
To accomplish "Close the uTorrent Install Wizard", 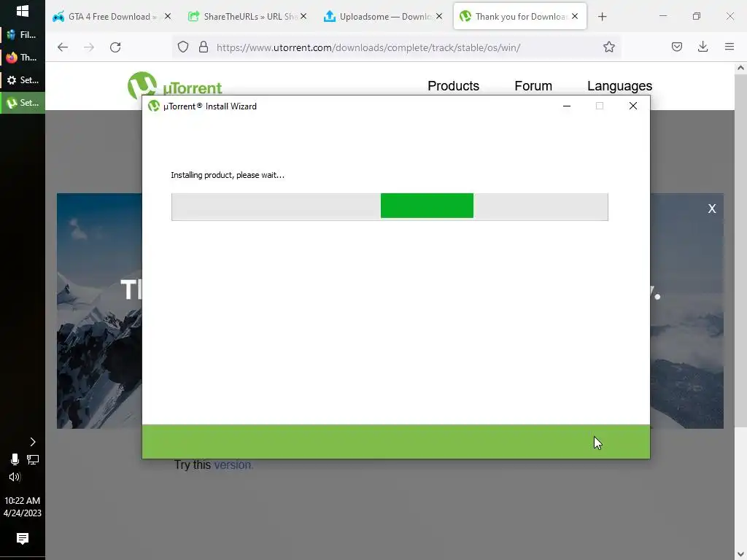I will (x=632, y=106).
